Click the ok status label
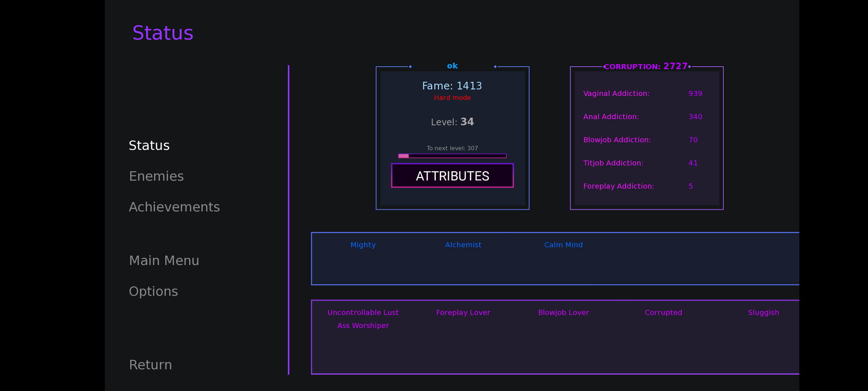 pos(452,66)
